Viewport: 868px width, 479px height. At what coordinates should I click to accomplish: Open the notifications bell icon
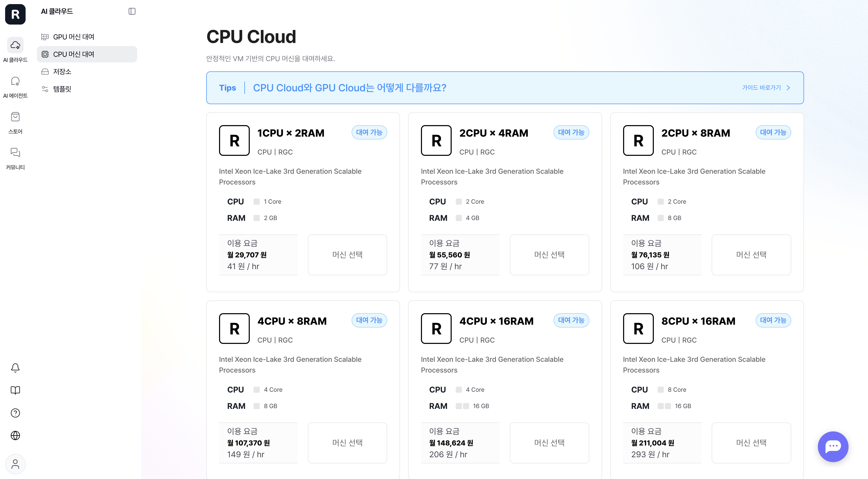(15, 367)
